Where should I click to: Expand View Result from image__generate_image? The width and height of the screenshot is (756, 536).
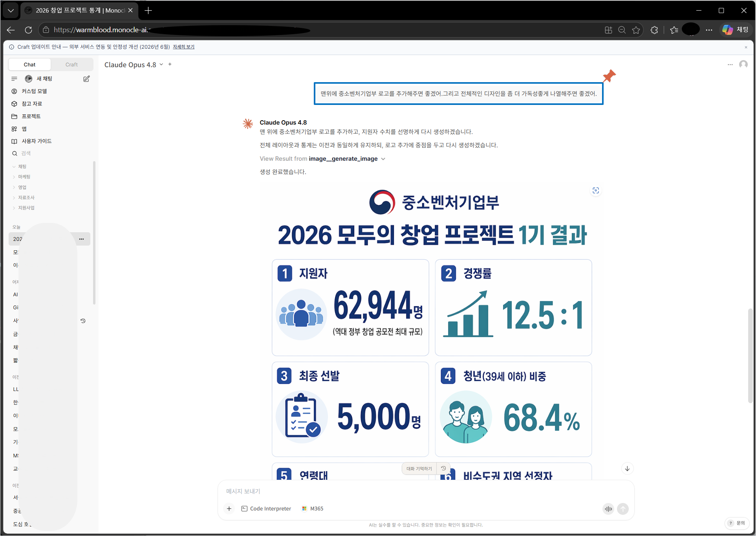[322, 159]
